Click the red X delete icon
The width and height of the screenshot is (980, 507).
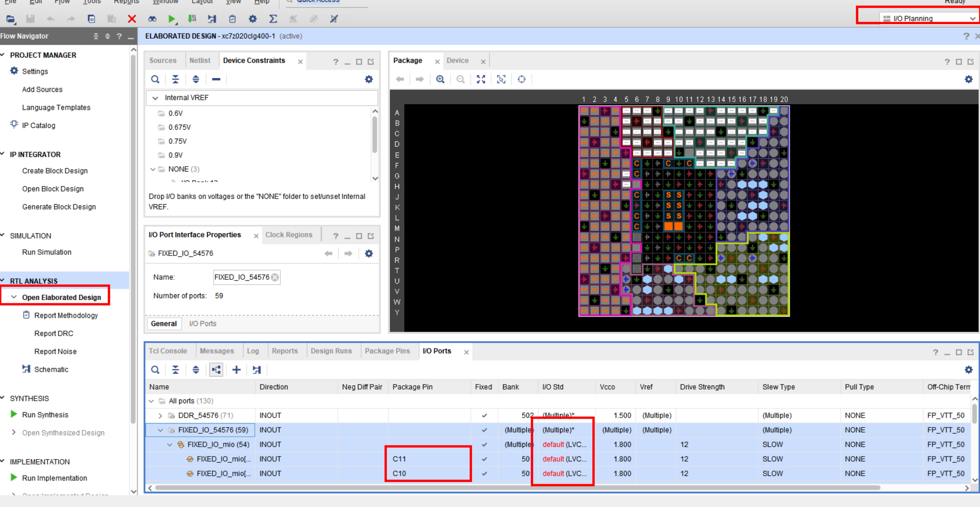pos(132,19)
